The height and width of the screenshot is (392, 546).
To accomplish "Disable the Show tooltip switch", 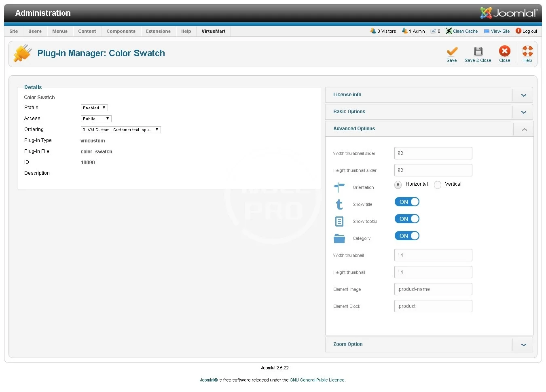I will [x=407, y=219].
